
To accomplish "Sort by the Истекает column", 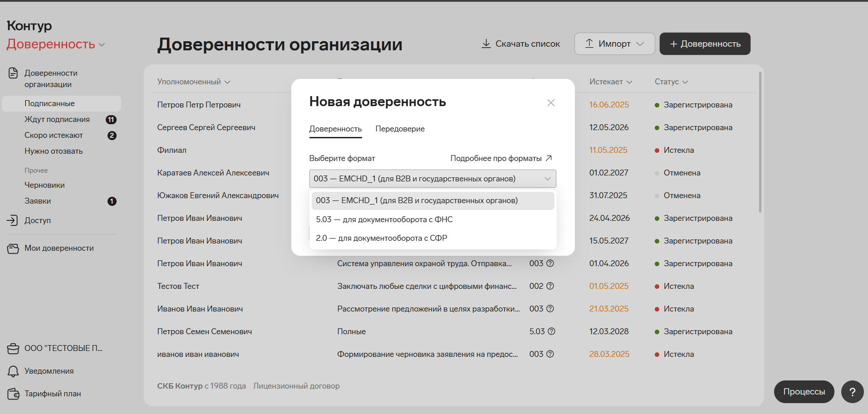I will 611,82.
